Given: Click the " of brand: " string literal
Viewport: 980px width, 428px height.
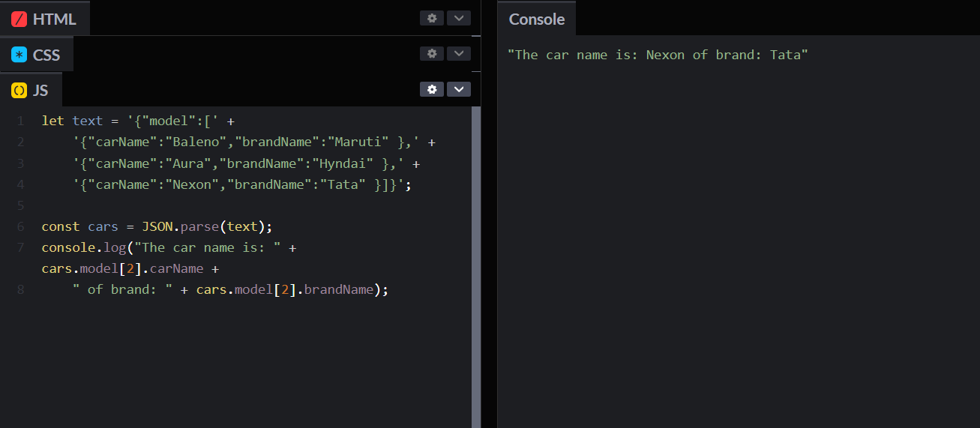Looking at the screenshot, I should (x=123, y=289).
